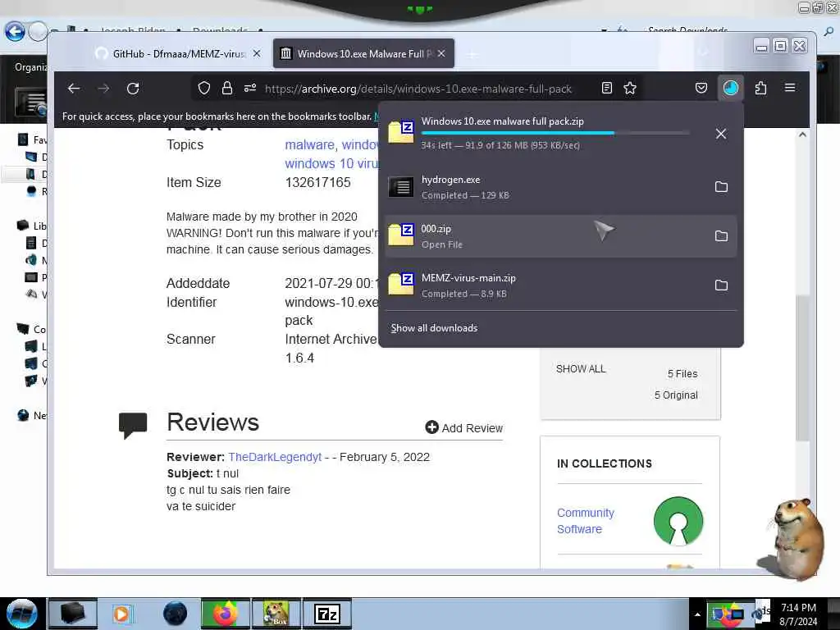Close the GitHub MEMZ-virus tab
The image size is (840, 630).
[x=257, y=53]
